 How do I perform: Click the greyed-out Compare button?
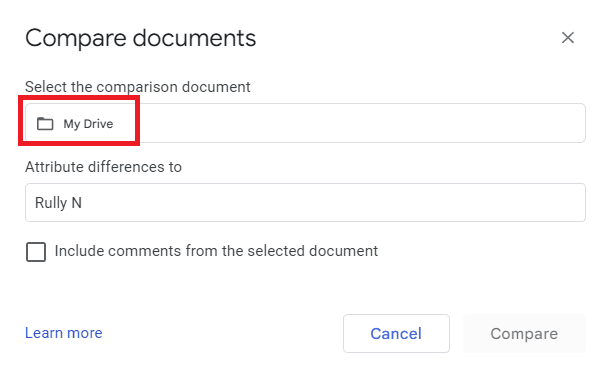524,333
